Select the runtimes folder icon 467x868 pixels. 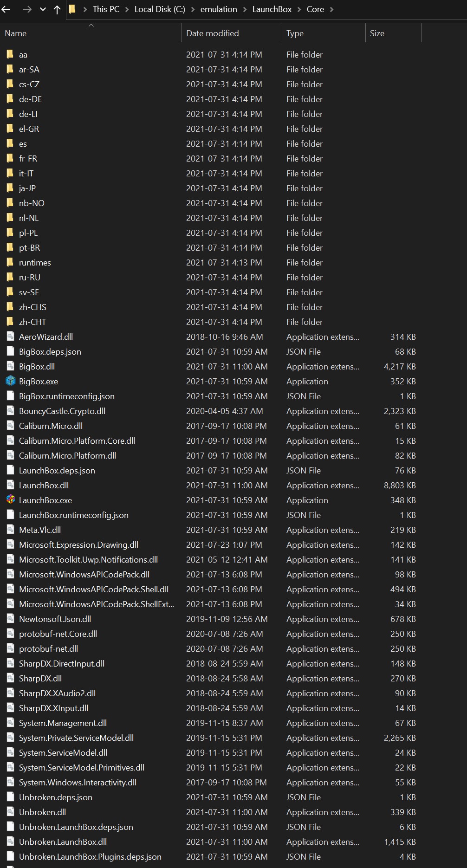pyautogui.click(x=10, y=262)
